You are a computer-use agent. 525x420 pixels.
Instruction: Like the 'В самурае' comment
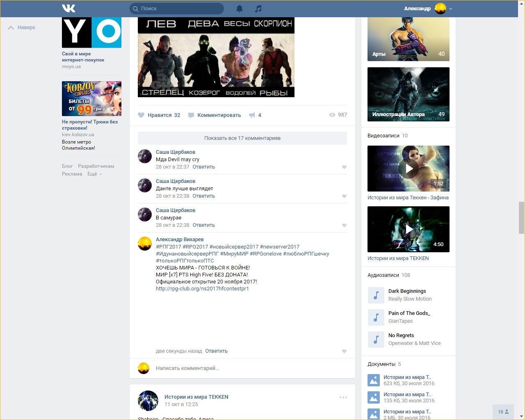[x=344, y=225]
